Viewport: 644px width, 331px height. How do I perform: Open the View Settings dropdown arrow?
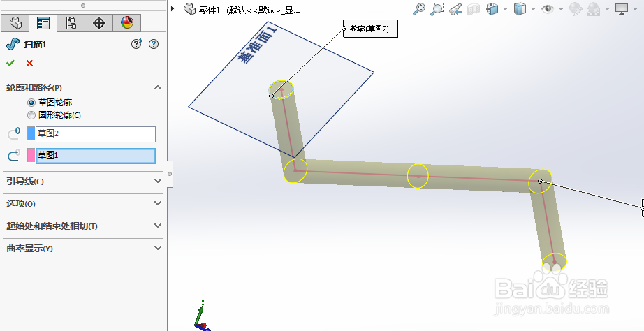(x=636, y=10)
